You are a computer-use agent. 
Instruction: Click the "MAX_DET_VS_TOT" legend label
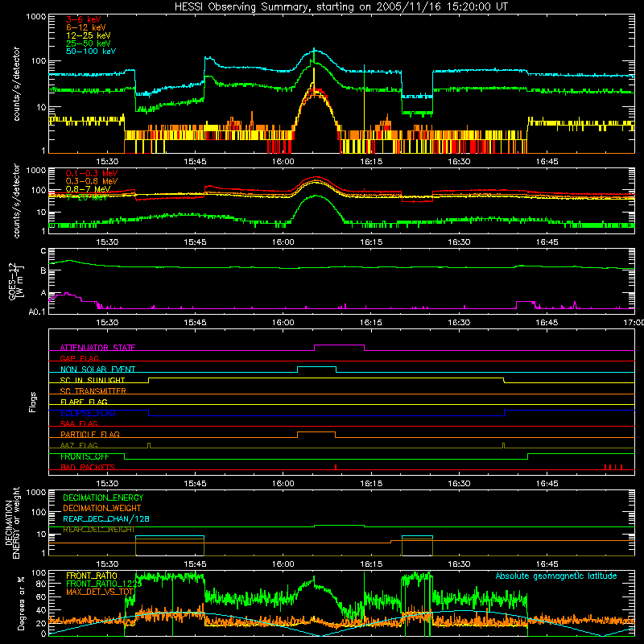100,592
